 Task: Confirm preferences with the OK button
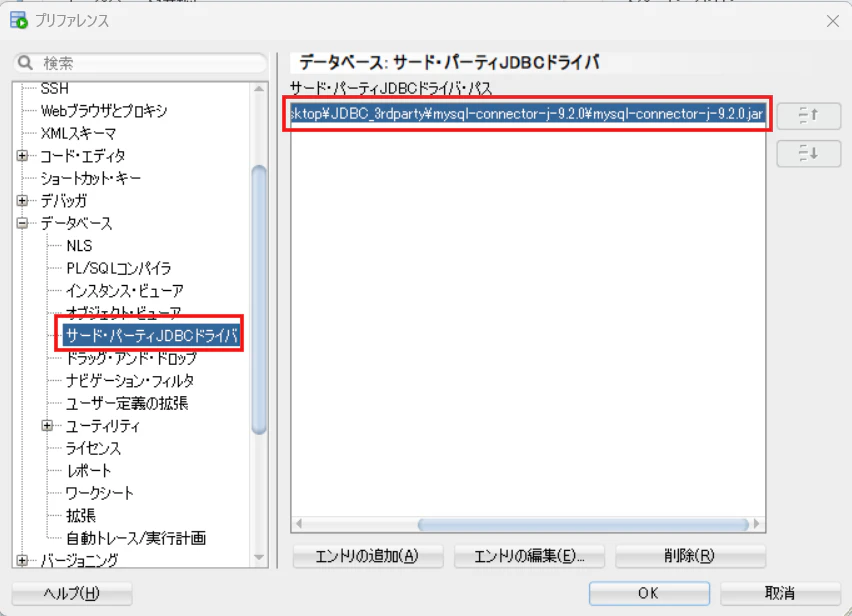click(649, 593)
